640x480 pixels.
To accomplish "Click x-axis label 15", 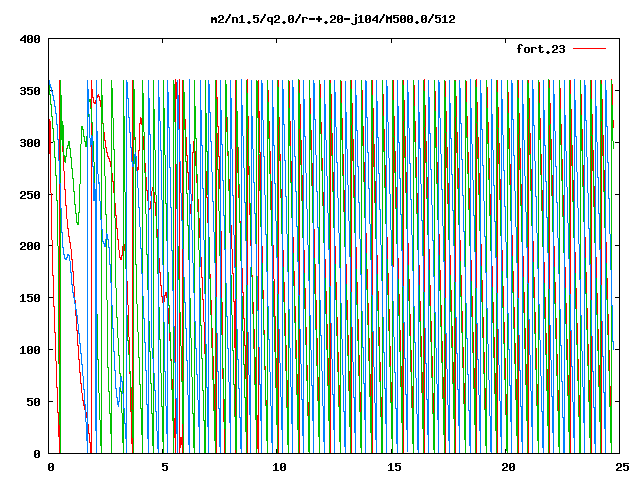I will click(x=394, y=467).
